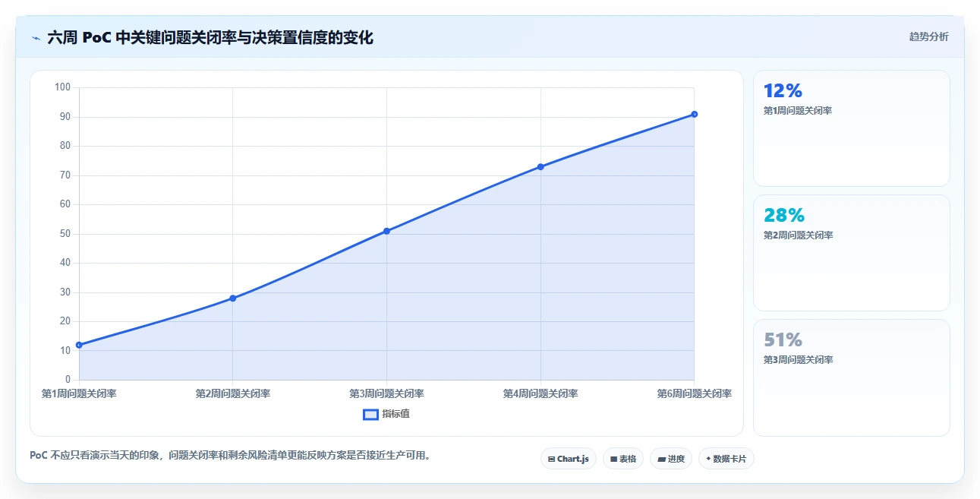Click the y-axis value 100
Image resolution: width=980 pixels, height=499 pixels.
(62, 87)
